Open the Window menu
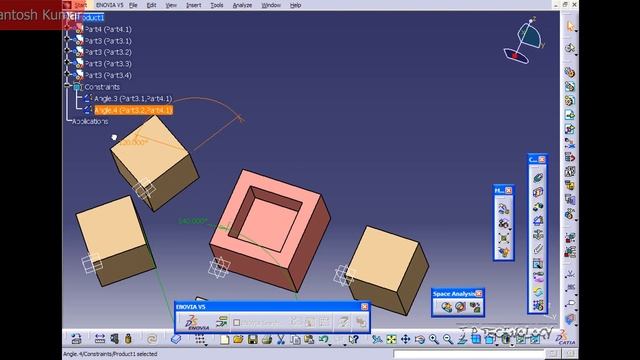 click(271, 5)
